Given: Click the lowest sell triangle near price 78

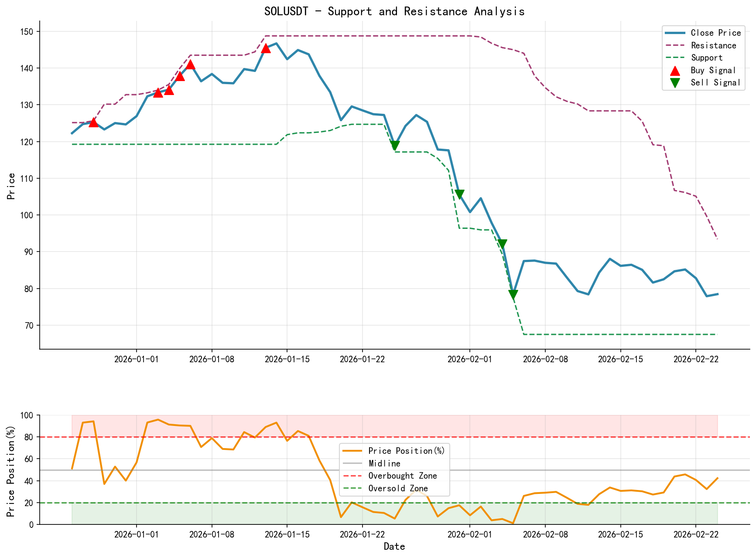Looking at the screenshot, I should point(513,294).
